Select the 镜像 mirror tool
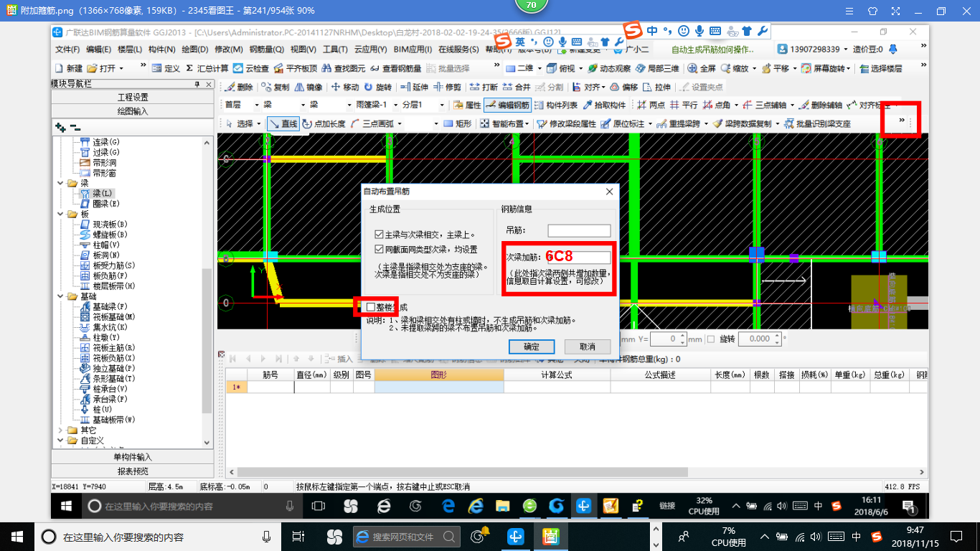Viewport: 980px width, 551px height. click(x=308, y=87)
